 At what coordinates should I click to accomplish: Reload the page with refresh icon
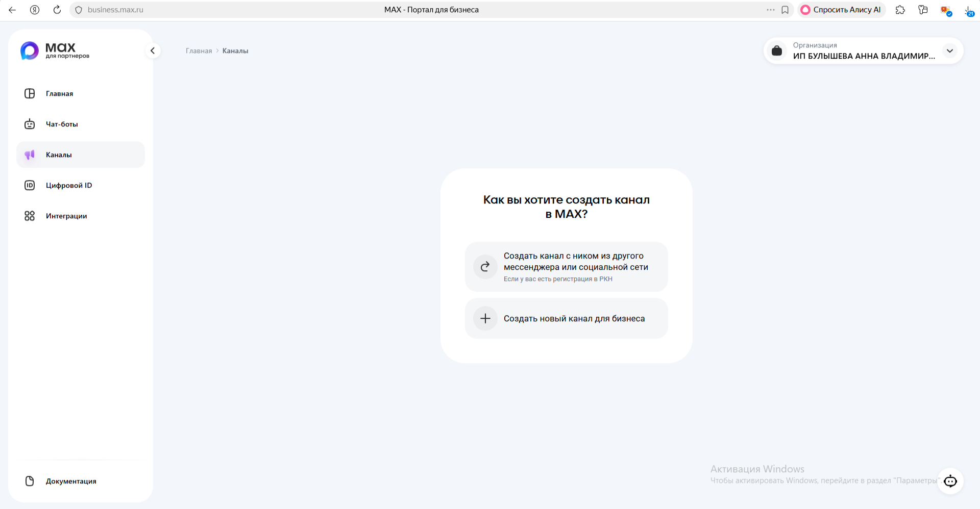click(x=57, y=10)
